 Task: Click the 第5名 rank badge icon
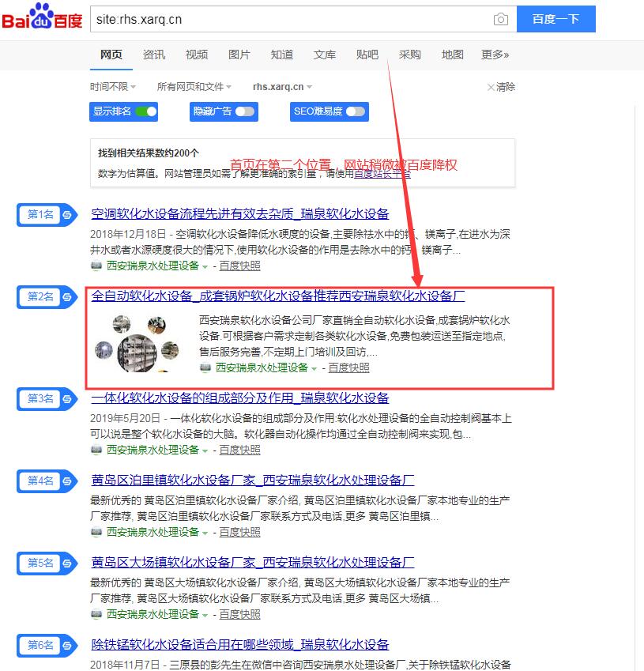pos(47,563)
